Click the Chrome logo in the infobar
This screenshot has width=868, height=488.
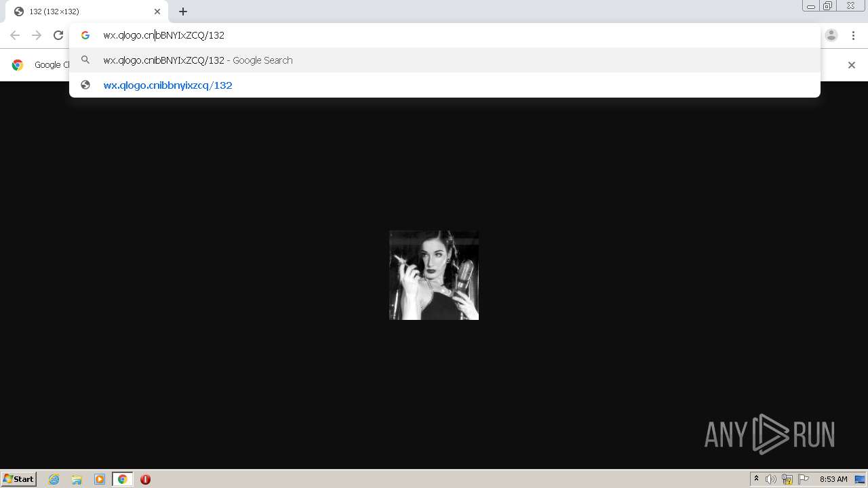click(x=18, y=65)
